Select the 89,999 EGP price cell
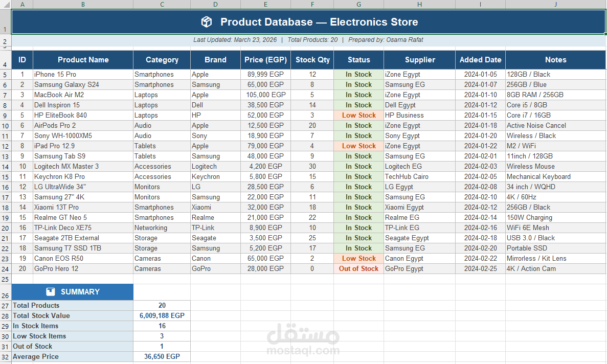Screen dimensions: 607x364 pyautogui.click(x=265, y=74)
